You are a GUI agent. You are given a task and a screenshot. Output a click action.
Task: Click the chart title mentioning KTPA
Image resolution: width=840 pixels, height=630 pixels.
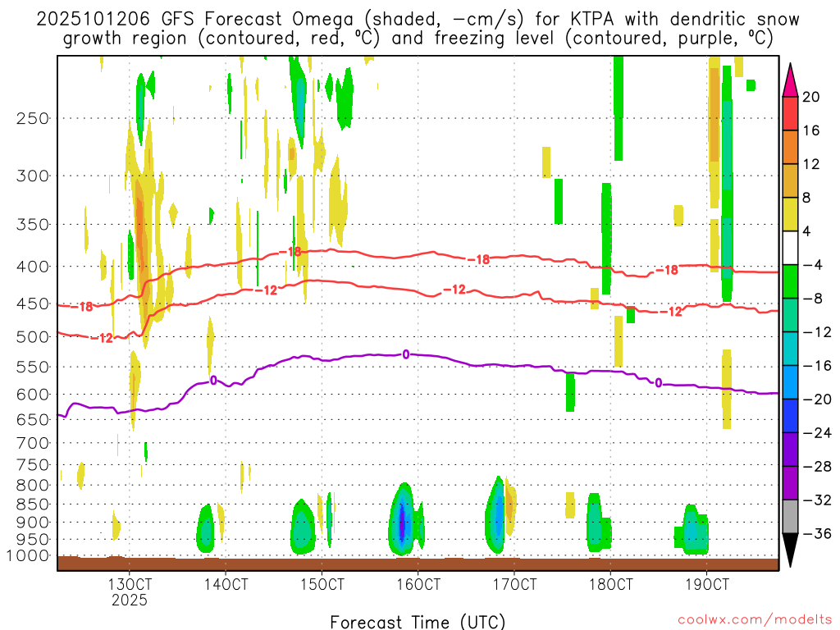pyautogui.click(x=418, y=29)
